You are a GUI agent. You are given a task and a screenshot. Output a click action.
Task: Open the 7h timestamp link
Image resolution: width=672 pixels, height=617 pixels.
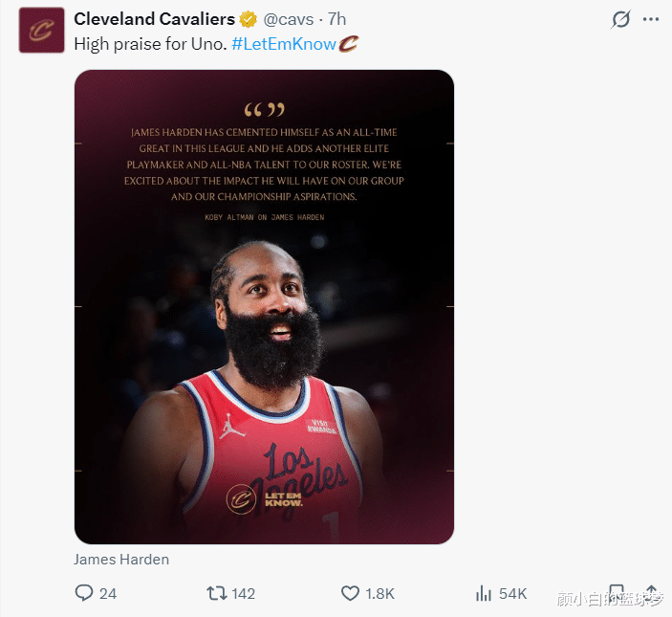click(x=336, y=19)
